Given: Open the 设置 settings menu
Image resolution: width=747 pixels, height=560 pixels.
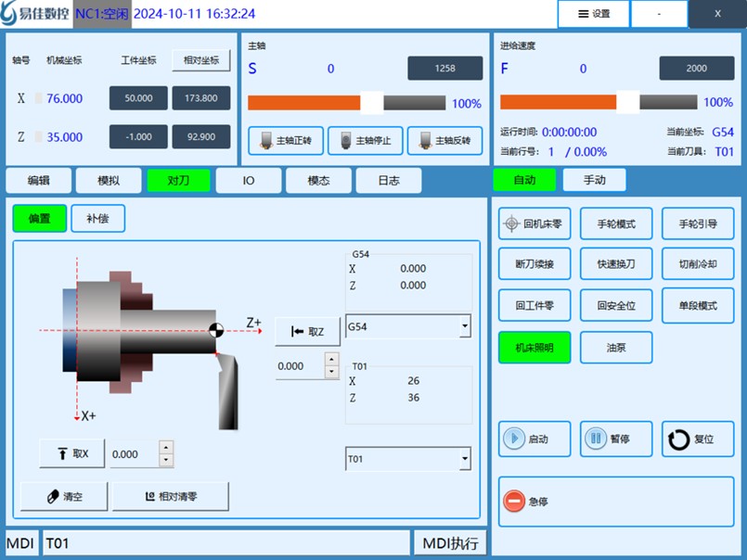Looking at the screenshot, I should [593, 14].
